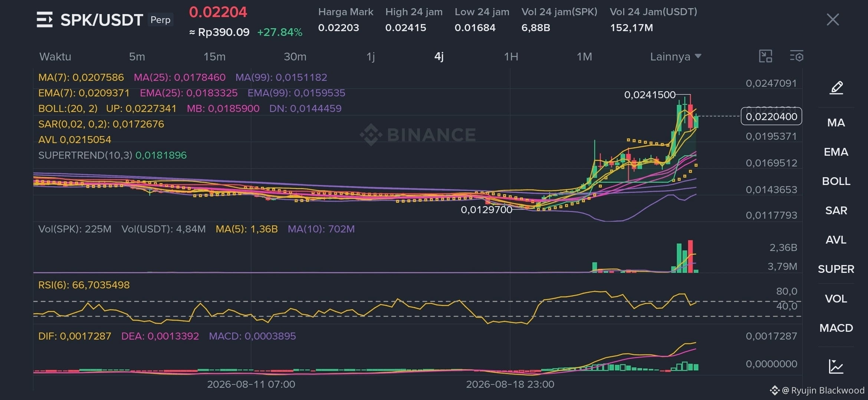This screenshot has height=400, width=868.
Task: Open the market list hamburger menu icon
Action: [x=45, y=20]
